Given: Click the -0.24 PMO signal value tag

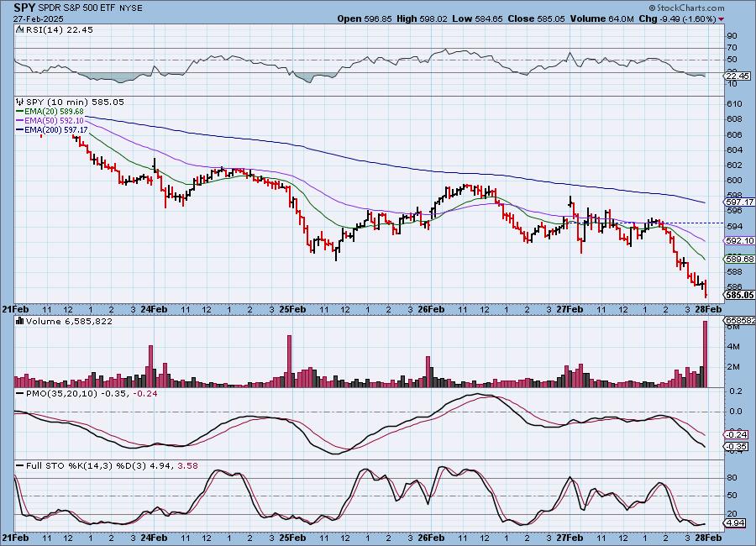Looking at the screenshot, I should [737, 434].
